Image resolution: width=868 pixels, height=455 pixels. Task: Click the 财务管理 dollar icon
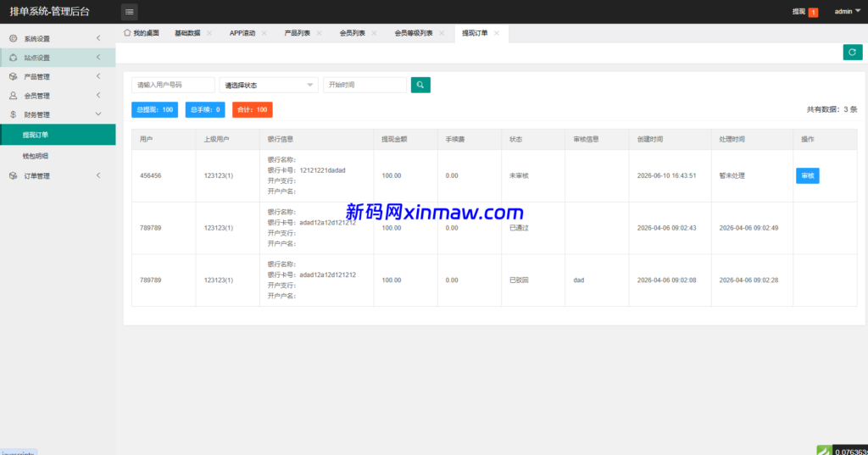tap(14, 114)
